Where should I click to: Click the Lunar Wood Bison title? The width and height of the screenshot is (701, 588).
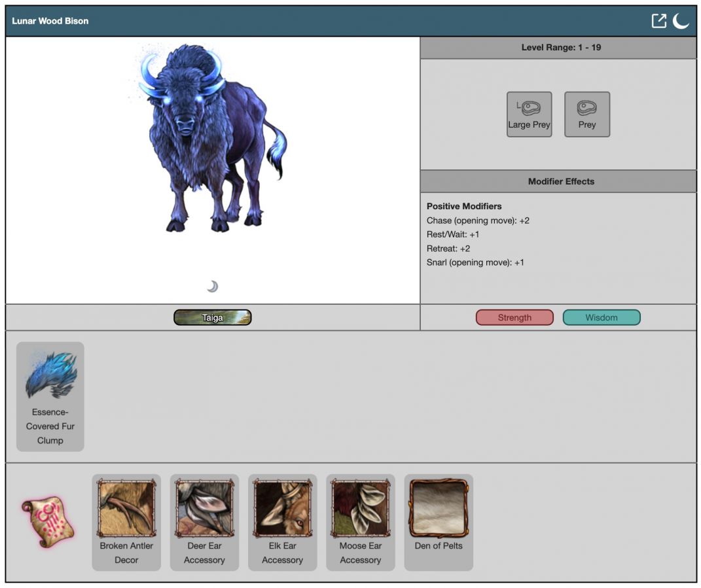point(50,21)
